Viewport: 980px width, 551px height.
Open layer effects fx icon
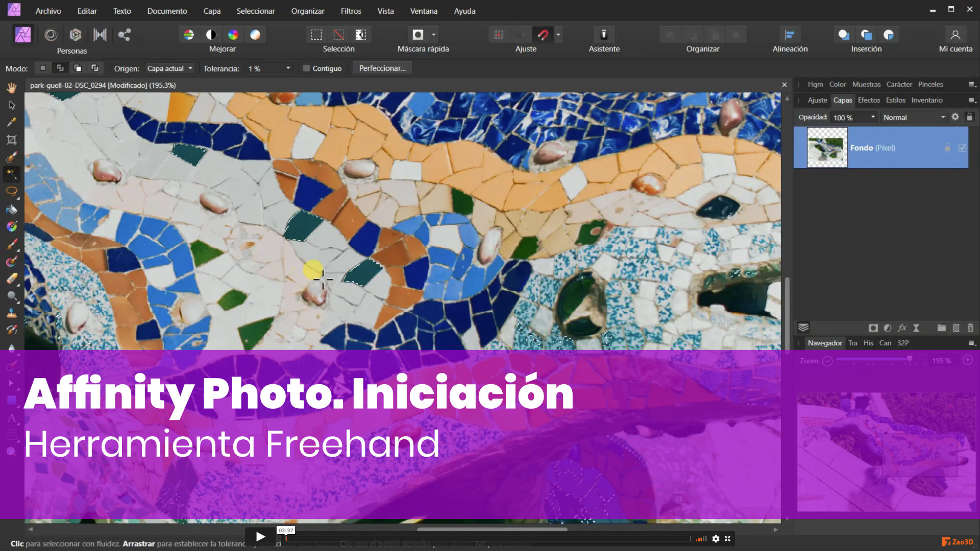[x=902, y=328]
